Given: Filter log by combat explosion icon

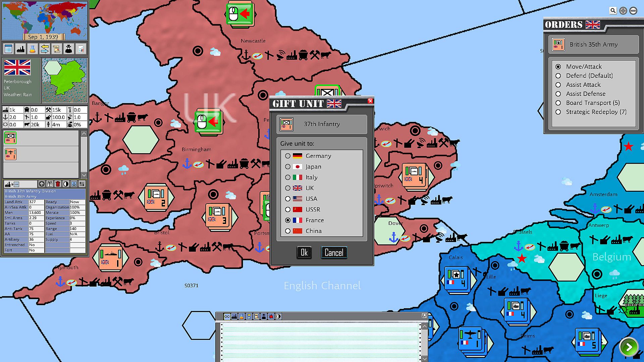Looking at the screenshot, I should coord(271,316).
